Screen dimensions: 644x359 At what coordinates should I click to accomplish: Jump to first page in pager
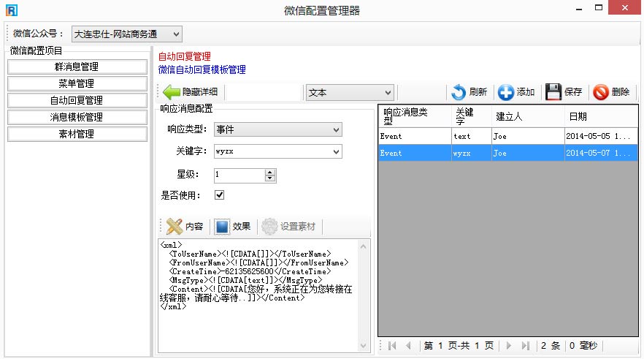point(393,346)
